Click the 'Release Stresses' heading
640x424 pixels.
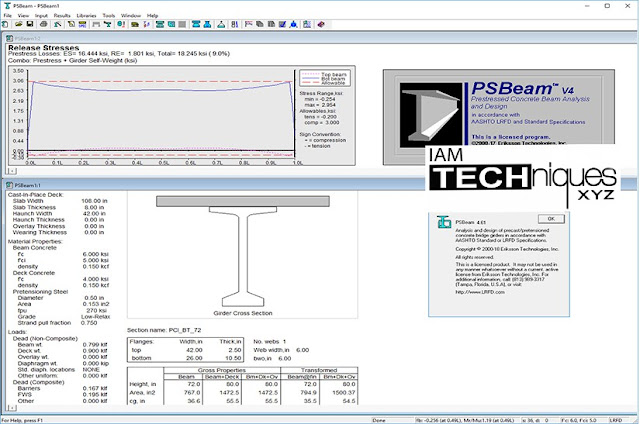(x=44, y=48)
